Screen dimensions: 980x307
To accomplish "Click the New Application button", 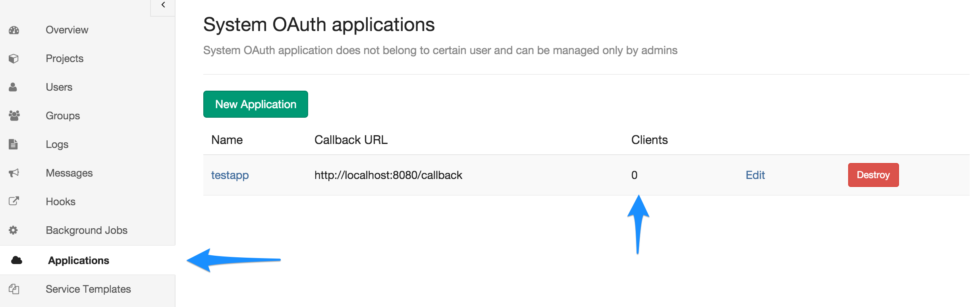I will pyautogui.click(x=256, y=104).
